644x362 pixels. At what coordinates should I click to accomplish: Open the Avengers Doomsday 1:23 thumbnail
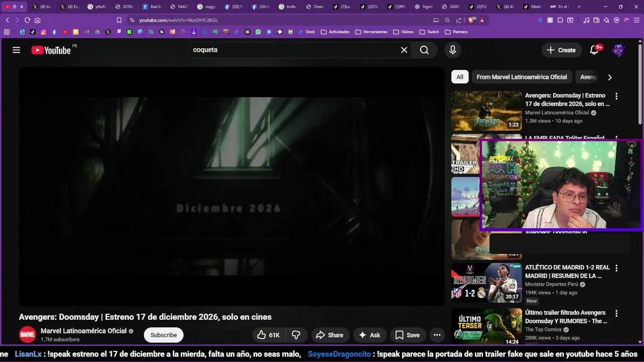487,111
